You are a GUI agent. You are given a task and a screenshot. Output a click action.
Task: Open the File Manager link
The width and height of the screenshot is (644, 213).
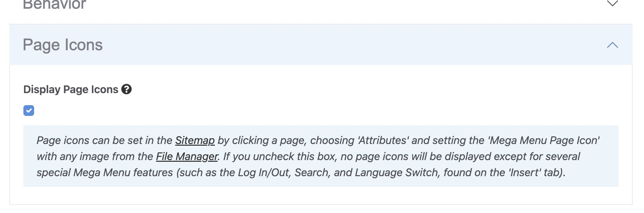[187, 156]
